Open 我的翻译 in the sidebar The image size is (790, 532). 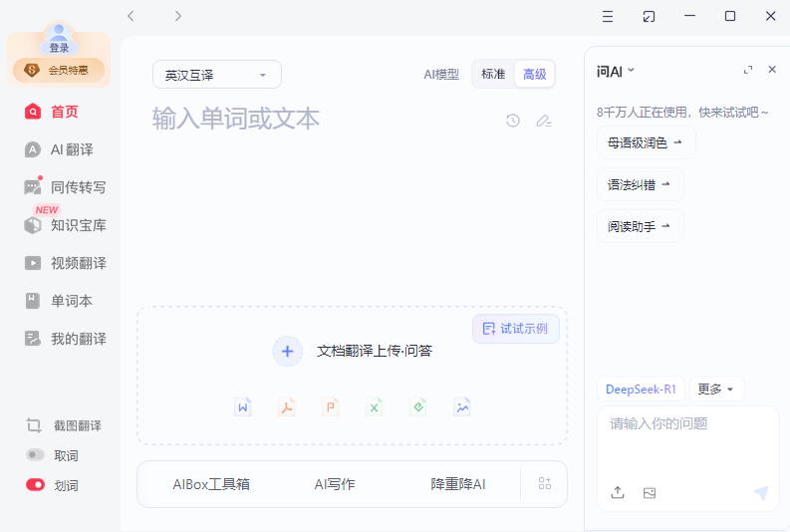click(x=65, y=339)
